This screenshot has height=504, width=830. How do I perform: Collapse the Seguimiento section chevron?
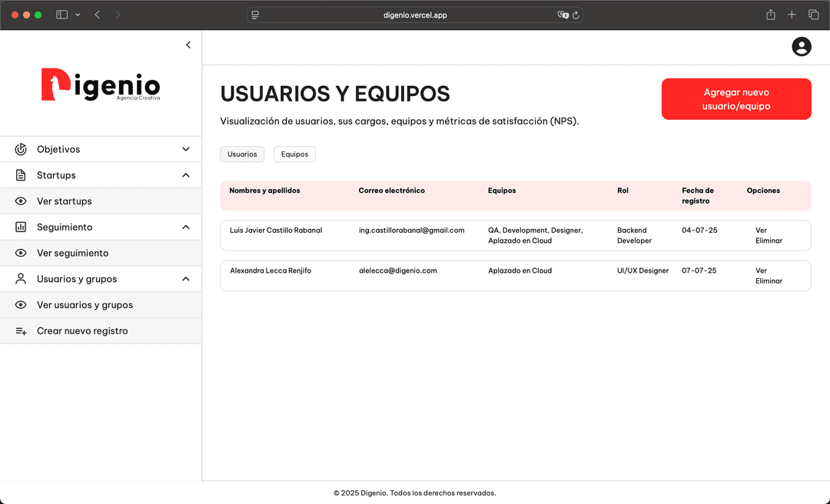[186, 227]
